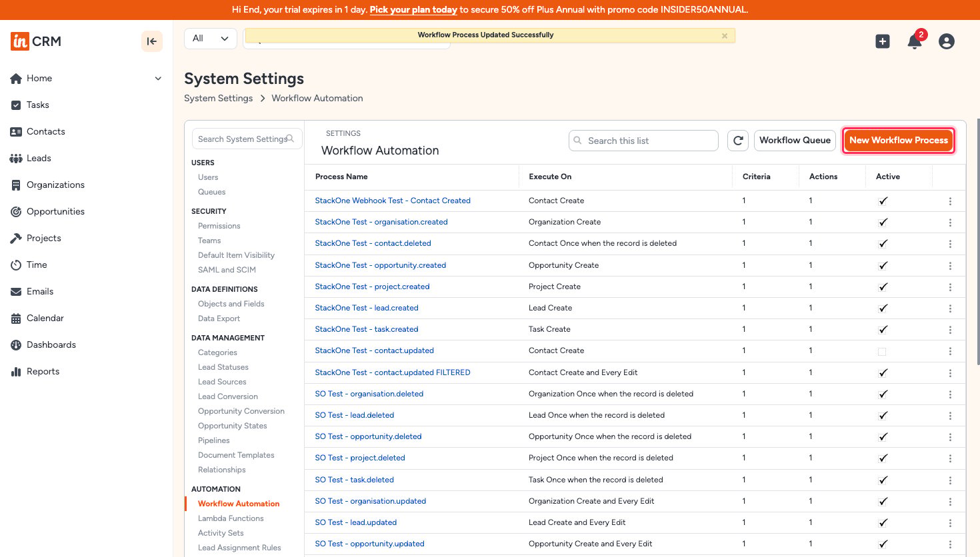
Task: Open actions menu for StackOne Test - project.created
Action: 950,287
